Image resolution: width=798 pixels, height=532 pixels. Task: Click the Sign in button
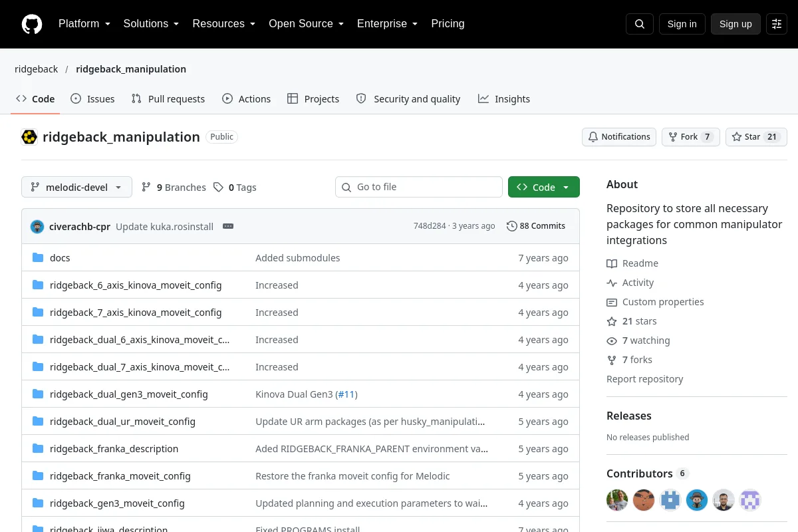(x=682, y=24)
